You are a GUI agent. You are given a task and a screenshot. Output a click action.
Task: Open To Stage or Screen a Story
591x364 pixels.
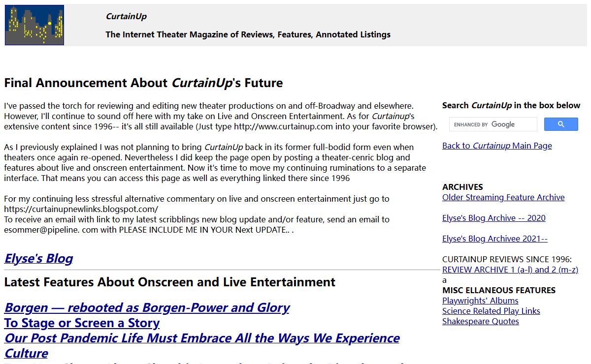coord(82,323)
